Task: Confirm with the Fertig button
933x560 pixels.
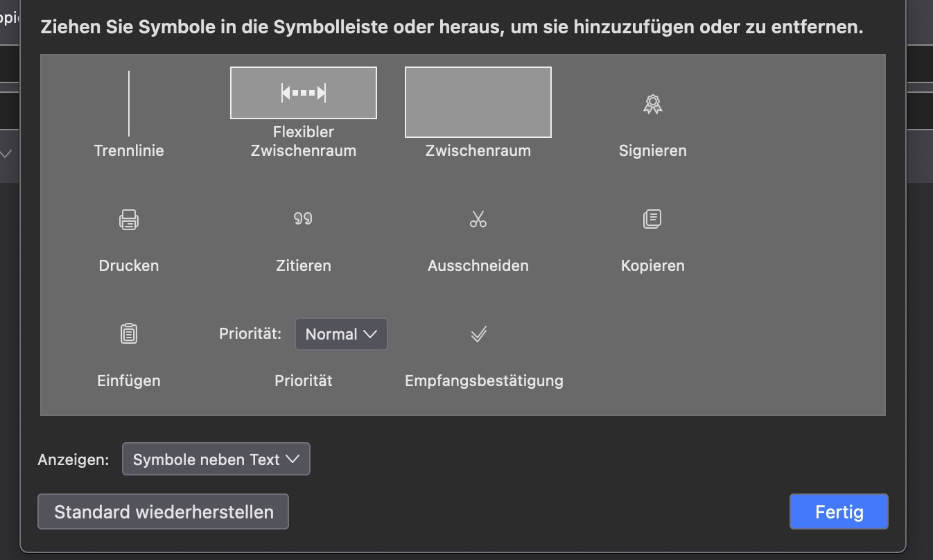Action: (x=839, y=511)
